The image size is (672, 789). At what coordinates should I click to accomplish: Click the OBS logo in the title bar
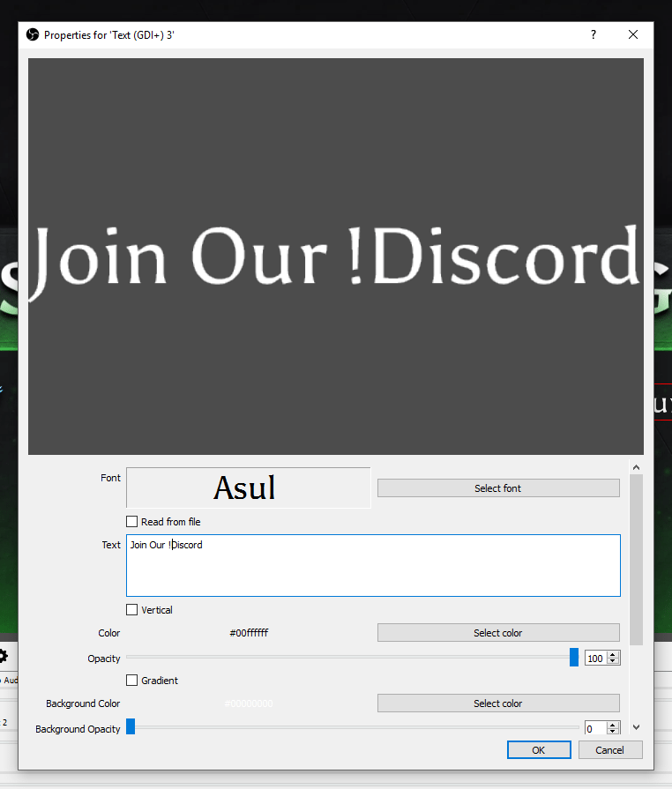point(33,35)
